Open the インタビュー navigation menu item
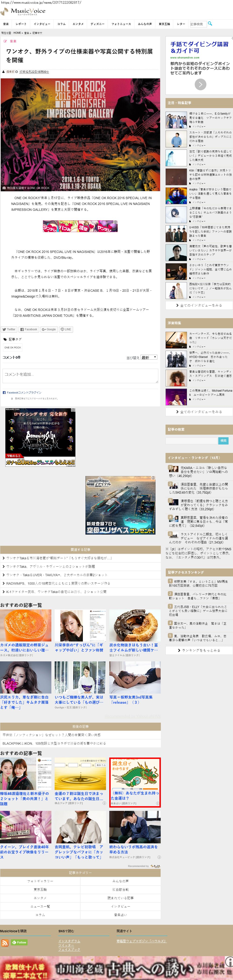Image resolution: width=233 pixels, height=980 pixels. (x=42, y=24)
